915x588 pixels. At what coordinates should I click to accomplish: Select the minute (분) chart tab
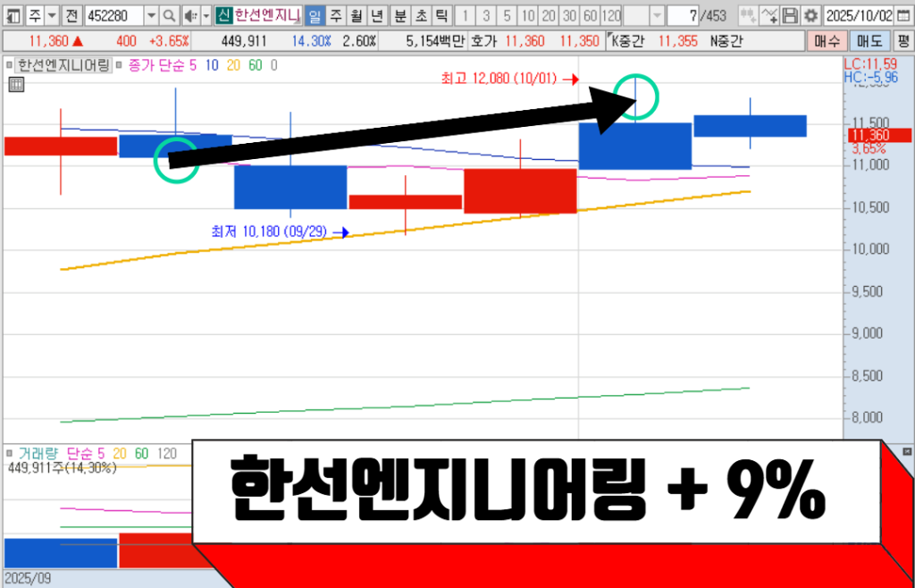coord(399,16)
